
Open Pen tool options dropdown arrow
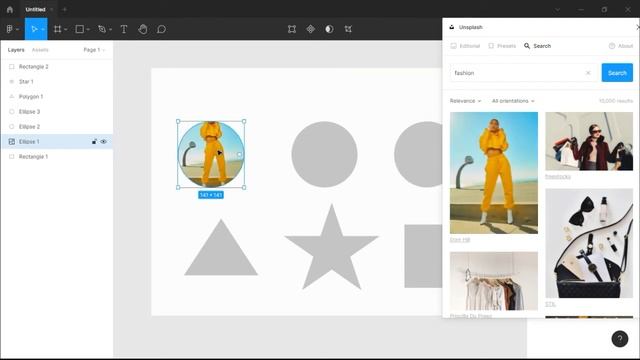pyautogui.click(x=110, y=29)
